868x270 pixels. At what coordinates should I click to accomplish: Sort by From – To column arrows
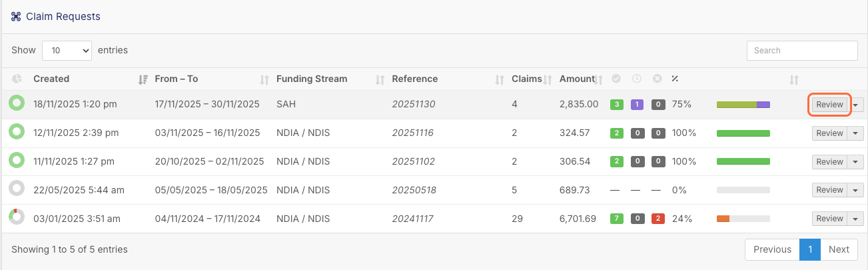[264, 79]
